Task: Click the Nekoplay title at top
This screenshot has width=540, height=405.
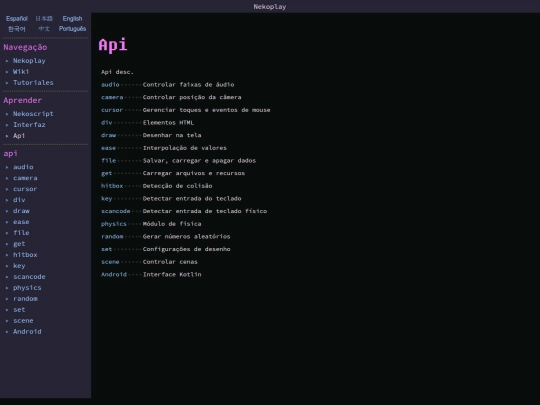Action: [x=270, y=7]
